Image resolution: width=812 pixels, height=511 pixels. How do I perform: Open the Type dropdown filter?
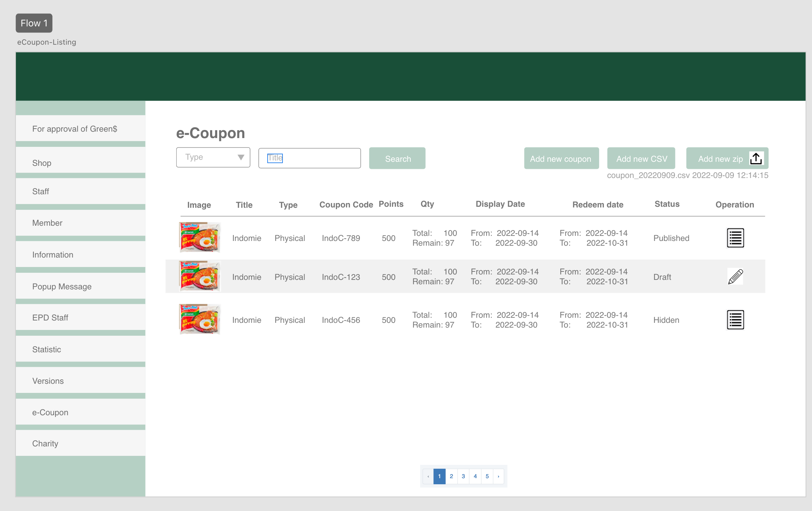[x=213, y=157]
